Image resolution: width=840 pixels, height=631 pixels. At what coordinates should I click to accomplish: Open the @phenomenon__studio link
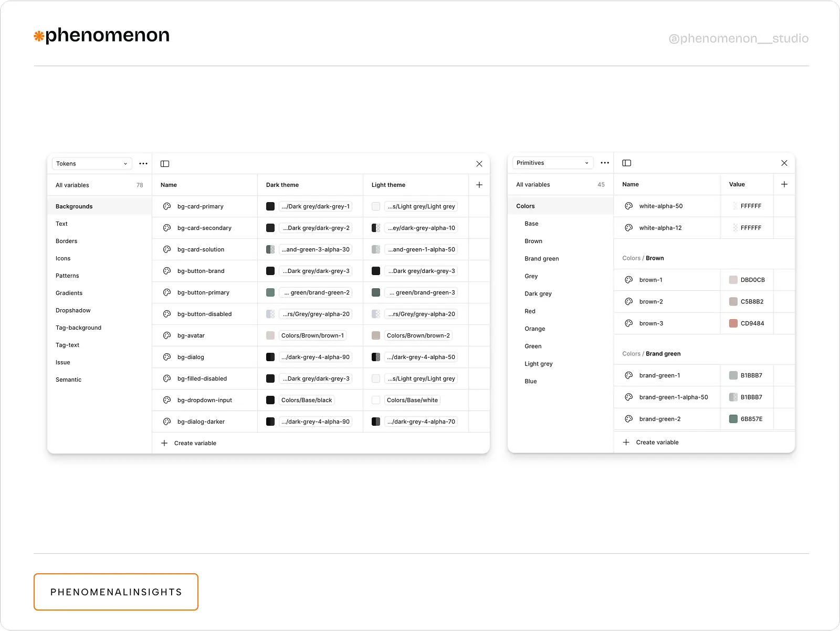(x=738, y=38)
